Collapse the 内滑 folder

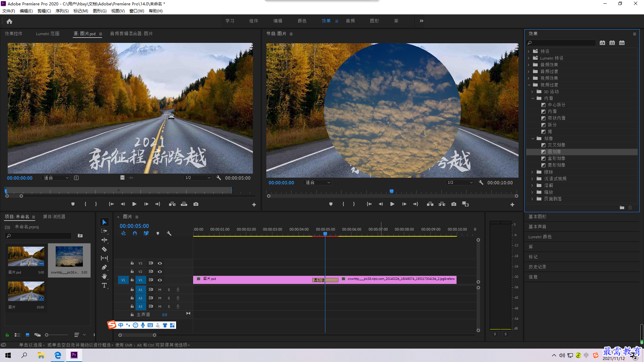click(533, 99)
